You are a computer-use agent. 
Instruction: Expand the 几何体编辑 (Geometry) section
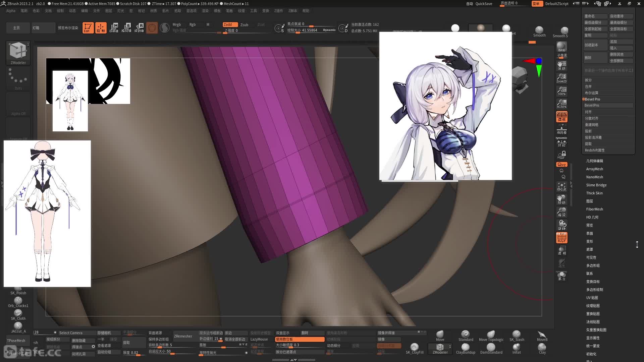(x=594, y=161)
